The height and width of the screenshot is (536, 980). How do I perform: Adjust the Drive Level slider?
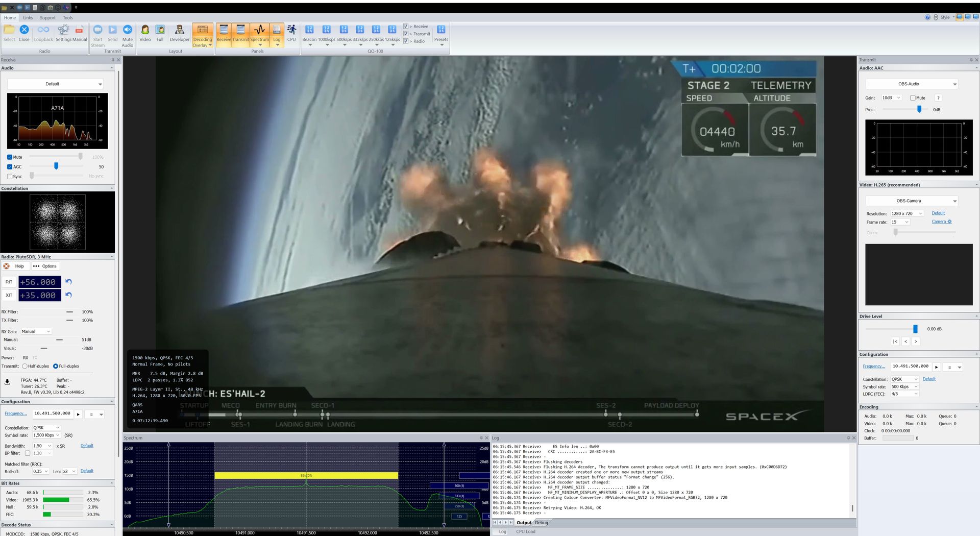coord(914,329)
